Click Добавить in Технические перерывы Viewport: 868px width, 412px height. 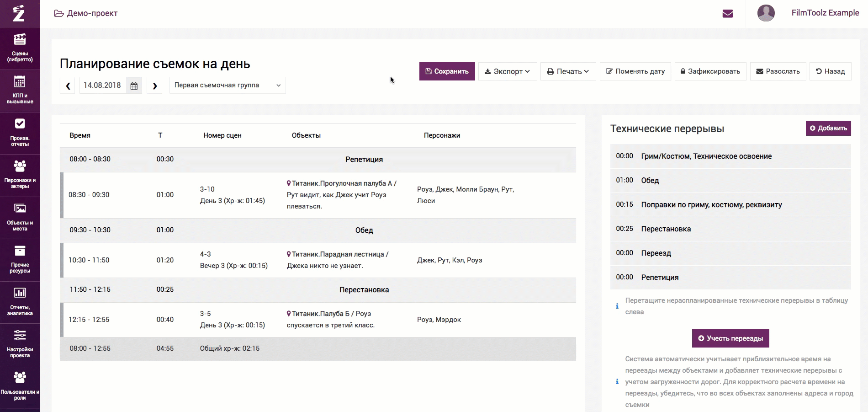coord(828,128)
